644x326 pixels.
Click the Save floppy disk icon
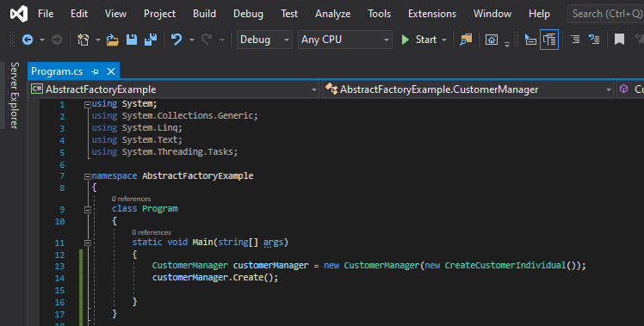132,40
